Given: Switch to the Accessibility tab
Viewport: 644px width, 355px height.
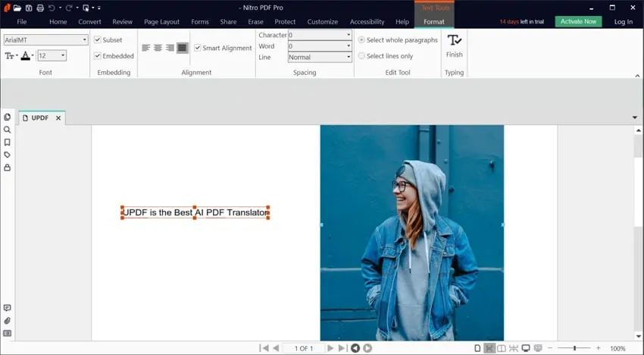Looking at the screenshot, I should click(367, 22).
